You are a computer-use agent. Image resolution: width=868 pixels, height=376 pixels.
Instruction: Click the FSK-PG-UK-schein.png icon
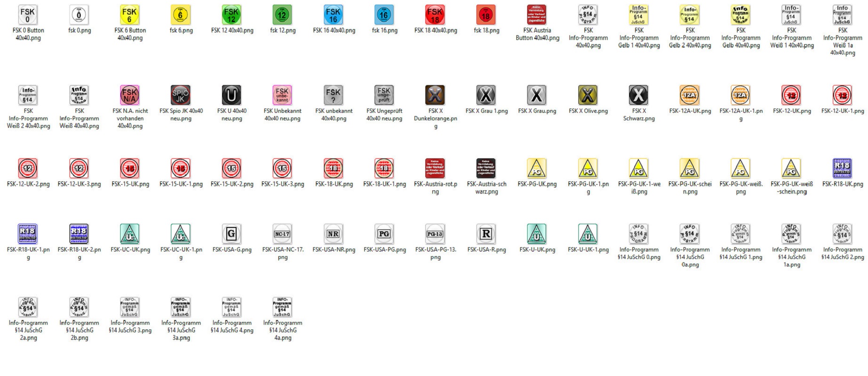pyautogui.click(x=690, y=168)
